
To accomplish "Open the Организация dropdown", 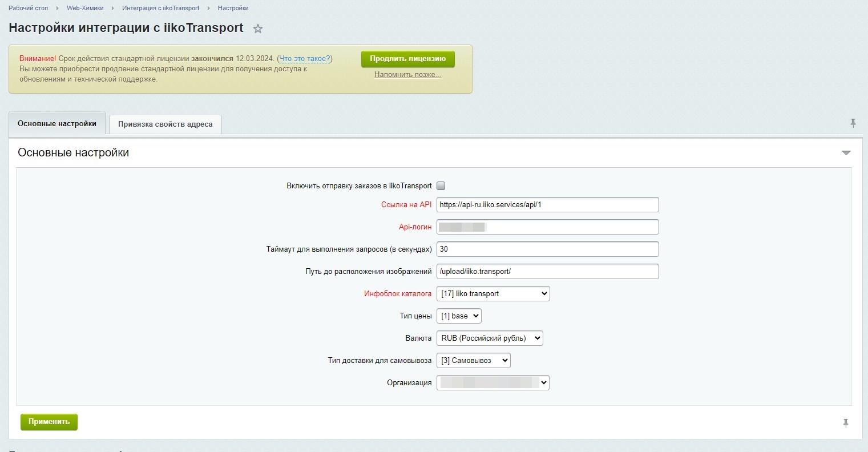I will pyautogui.click(x=492, y=383).
